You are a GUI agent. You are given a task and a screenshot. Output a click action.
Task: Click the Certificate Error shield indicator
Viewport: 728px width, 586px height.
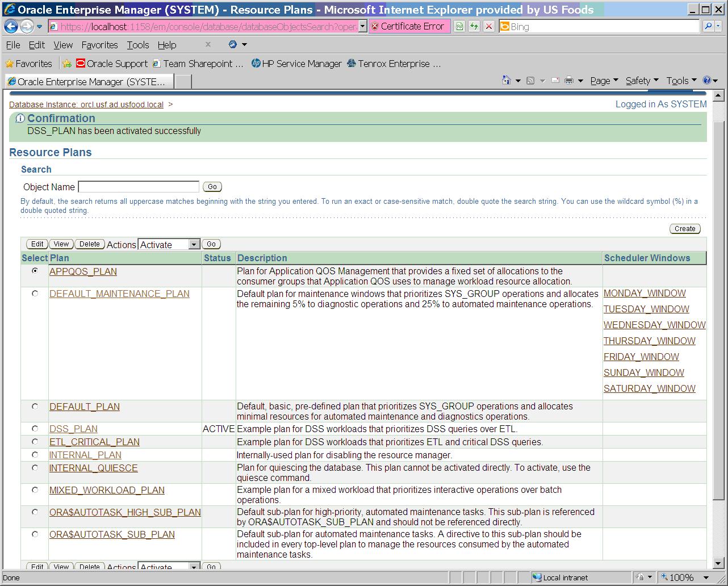(x=409, y=26)
